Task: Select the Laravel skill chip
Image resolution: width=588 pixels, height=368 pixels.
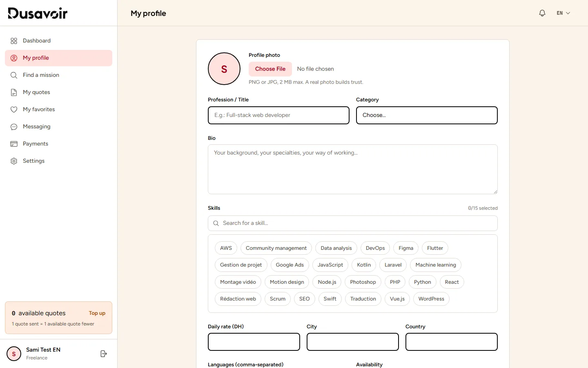Action: pyautogui.click(x=393, y=265)
